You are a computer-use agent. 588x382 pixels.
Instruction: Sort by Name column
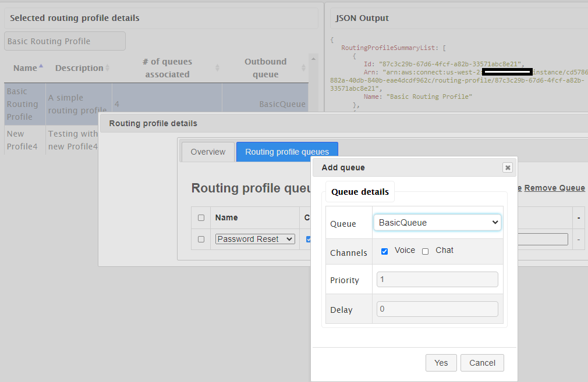[x=25, y=68]
